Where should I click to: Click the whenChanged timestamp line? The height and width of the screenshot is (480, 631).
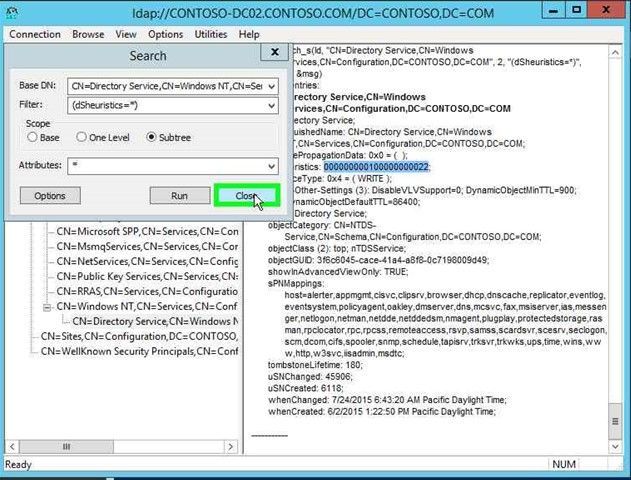tap(387, 400)
